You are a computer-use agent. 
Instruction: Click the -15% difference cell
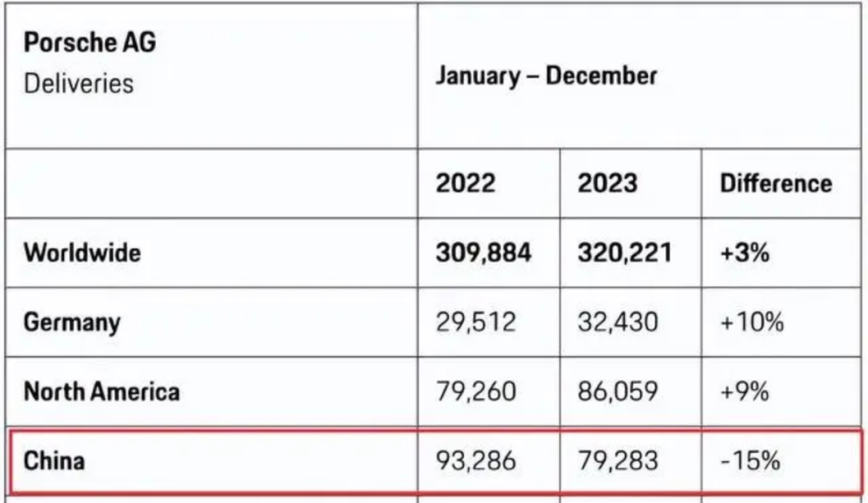point(750,461)
